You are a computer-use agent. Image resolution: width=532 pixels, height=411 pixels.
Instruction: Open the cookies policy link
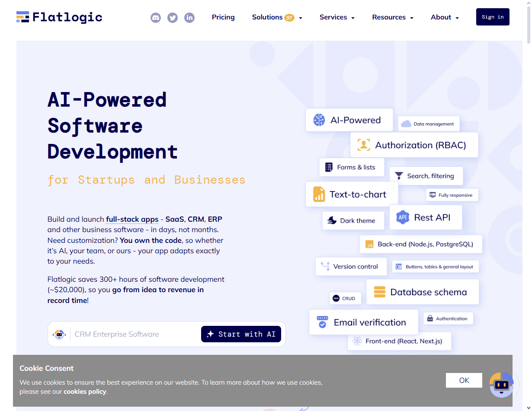tap(85, 392)
